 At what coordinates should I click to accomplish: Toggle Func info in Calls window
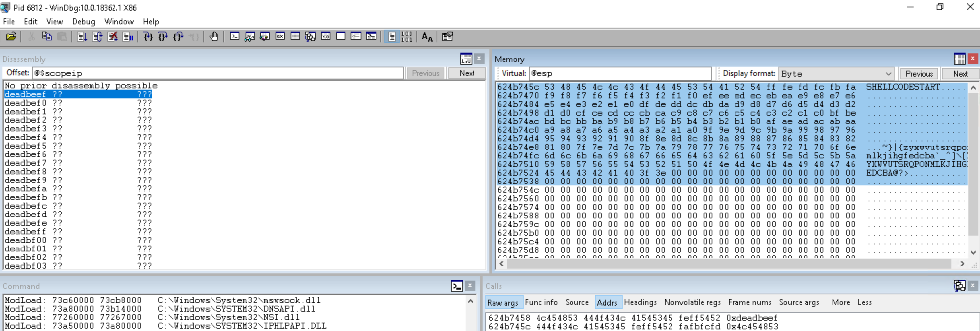click(541, 302)
